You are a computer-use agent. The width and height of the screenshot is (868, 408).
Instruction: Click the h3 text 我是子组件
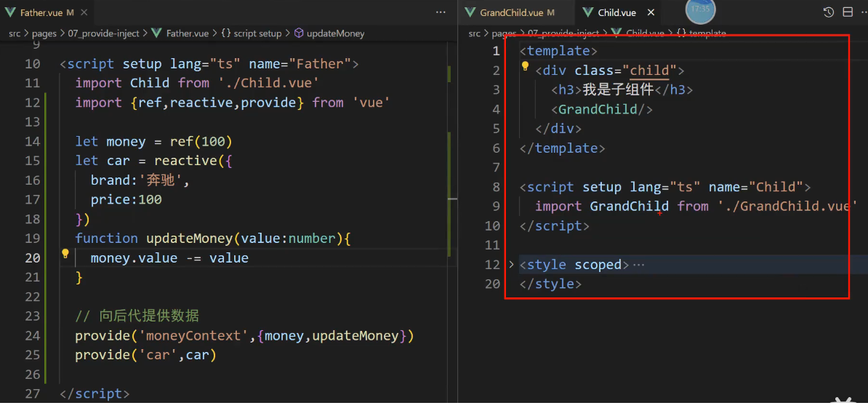tap(619, 89)
